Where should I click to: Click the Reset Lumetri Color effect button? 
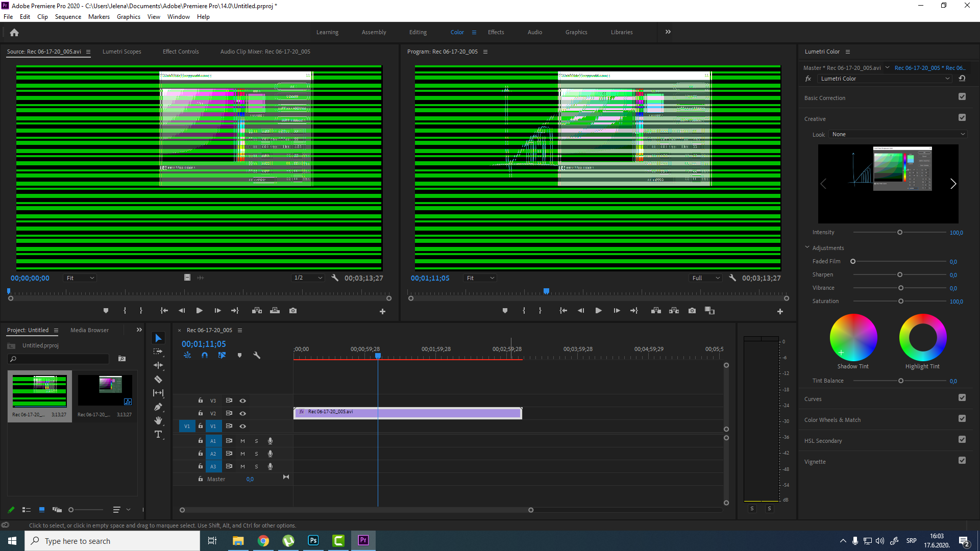click(x=964, y=78)
